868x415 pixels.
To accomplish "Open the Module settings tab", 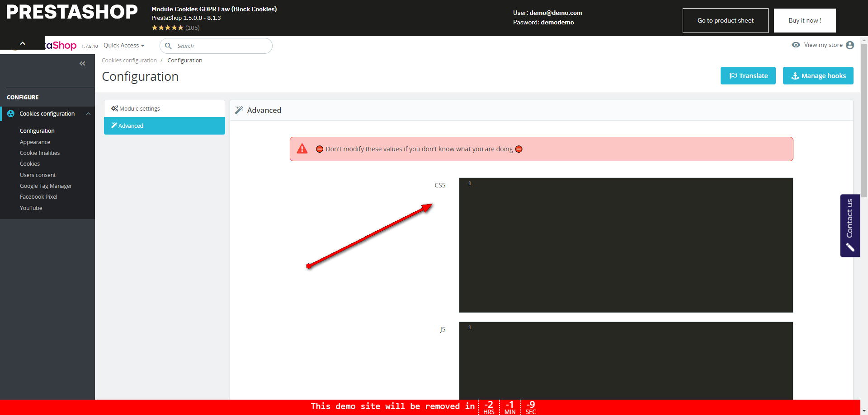I will (165, 109).
